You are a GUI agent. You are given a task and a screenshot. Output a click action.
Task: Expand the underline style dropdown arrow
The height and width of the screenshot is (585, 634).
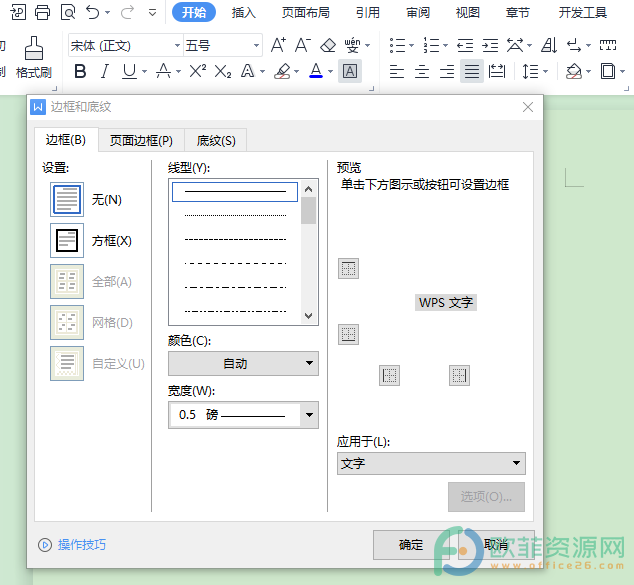pos(144,72)
